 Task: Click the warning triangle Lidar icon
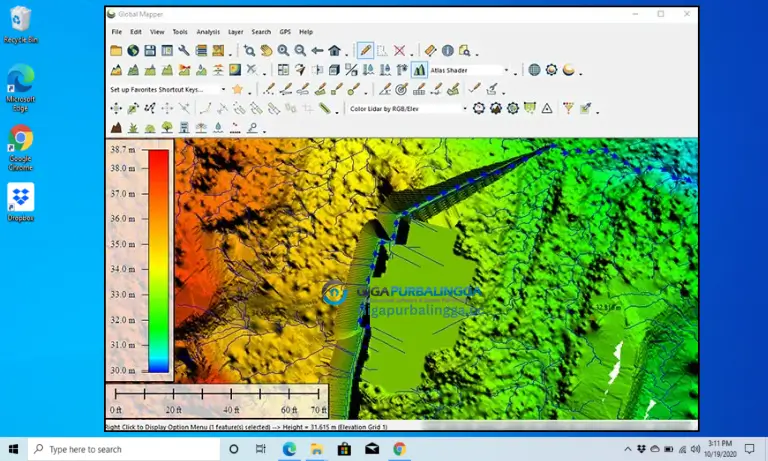[547, 108]
